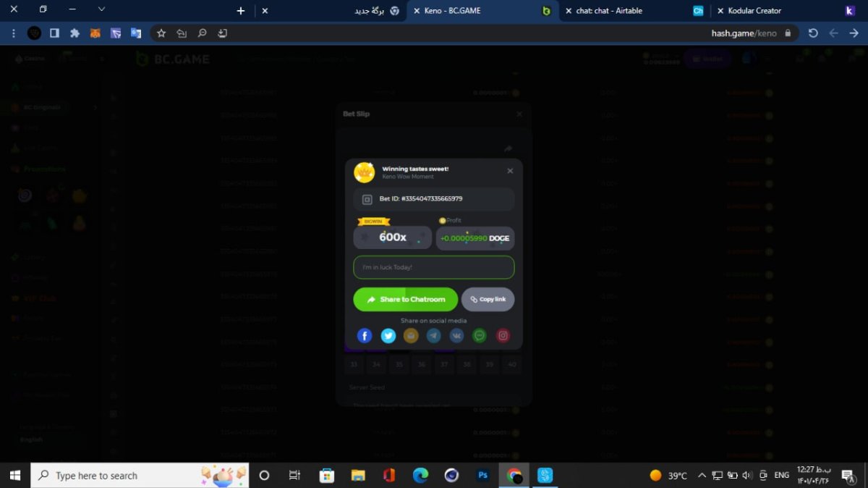Share the win on Twitter
Image resolution: width=868 pixels, height=488 pixels.
click(x=388, y=335)
